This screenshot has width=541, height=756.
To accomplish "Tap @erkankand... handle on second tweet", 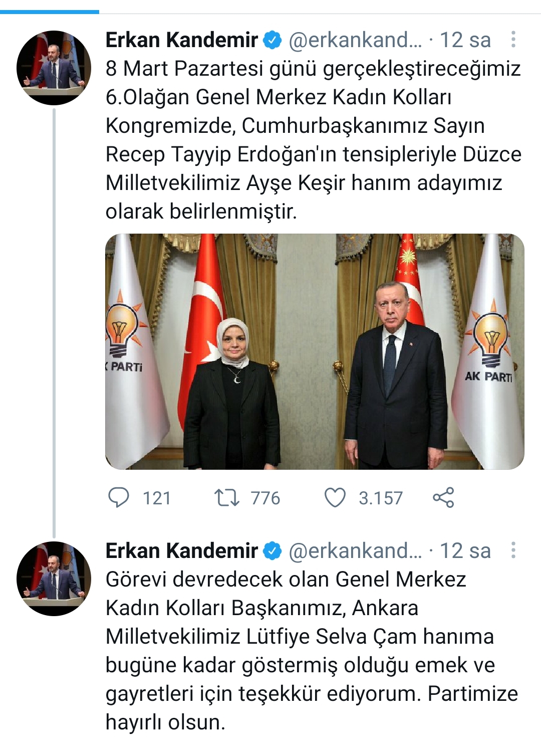I will [356, 551].
